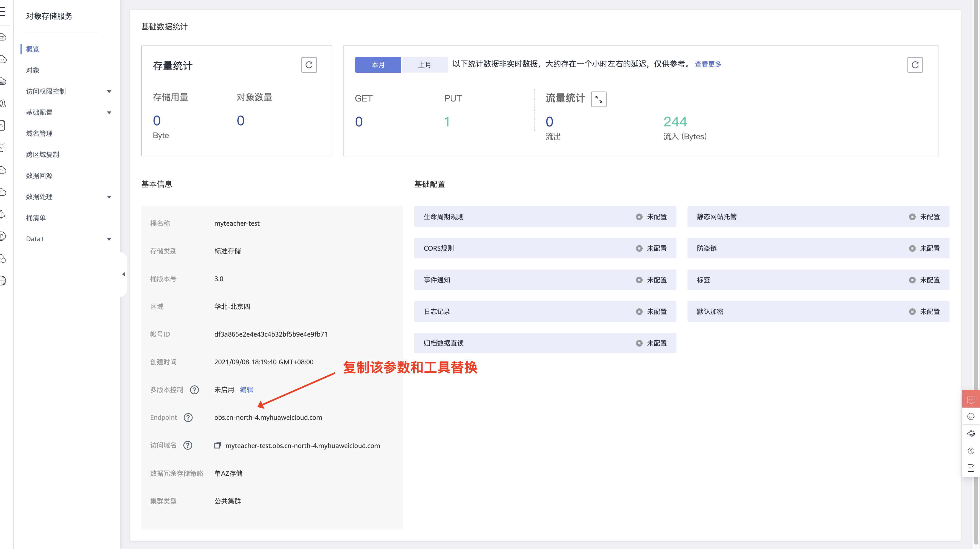Click 编辑 to edit multi-version control
The image size is (980, 549).
[247, 390]
